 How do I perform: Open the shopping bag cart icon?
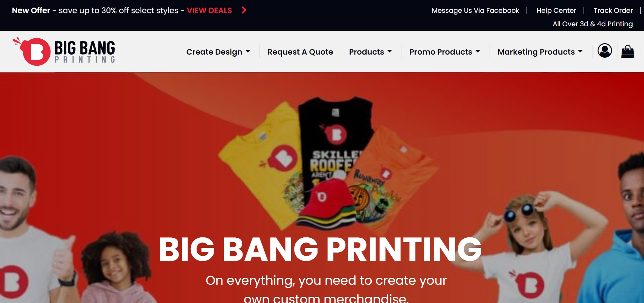pos(628,51)
